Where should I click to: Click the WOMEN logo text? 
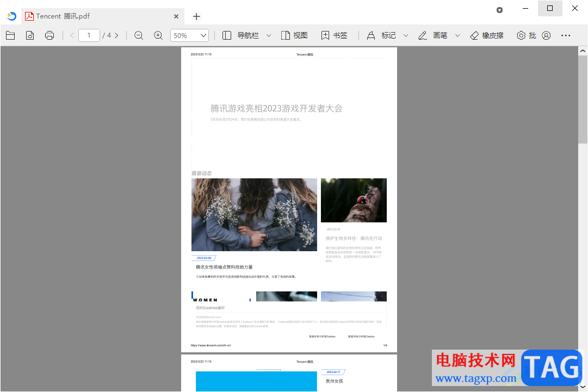(205, 300)
